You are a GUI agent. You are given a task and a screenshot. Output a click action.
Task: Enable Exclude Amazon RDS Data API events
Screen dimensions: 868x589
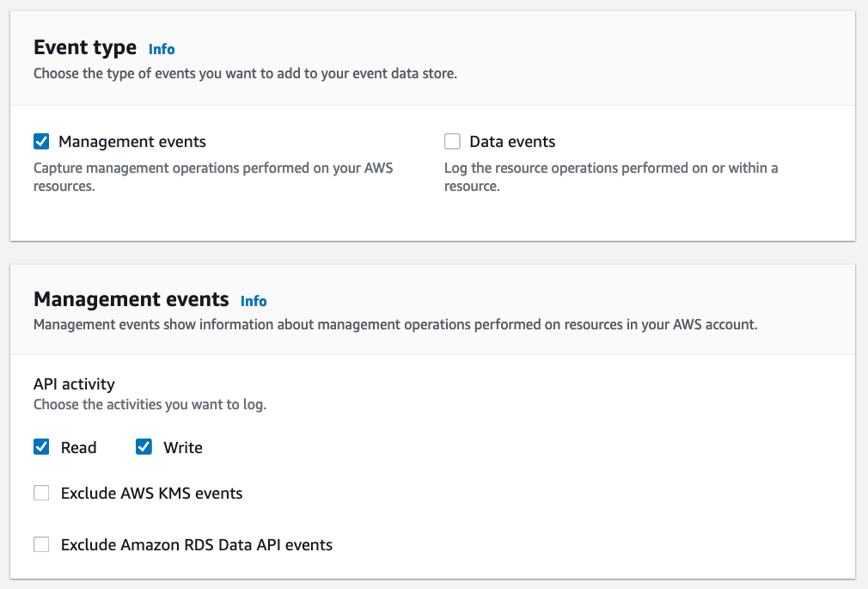(x=41, y=544)
